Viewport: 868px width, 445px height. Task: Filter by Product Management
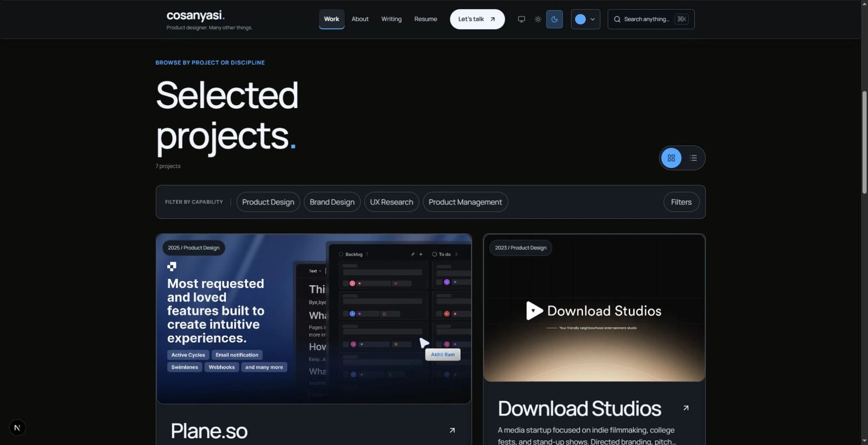pyautogui.click(x=465, y=202)
